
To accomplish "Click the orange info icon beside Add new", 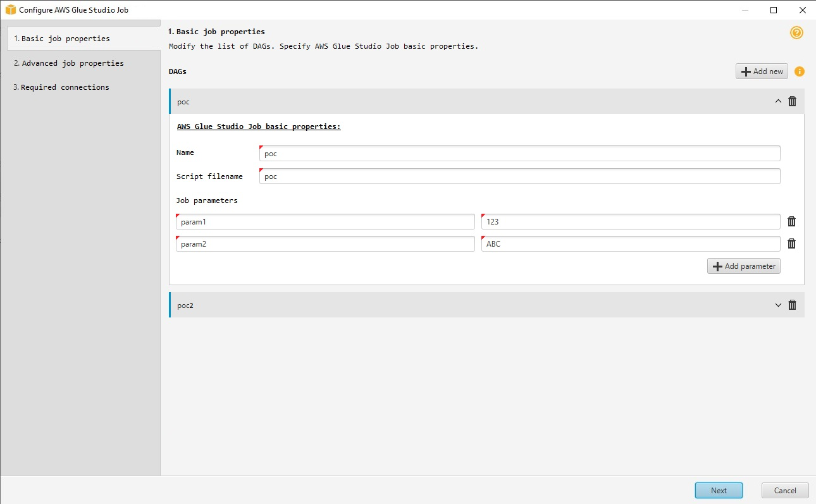I will 799,71.
